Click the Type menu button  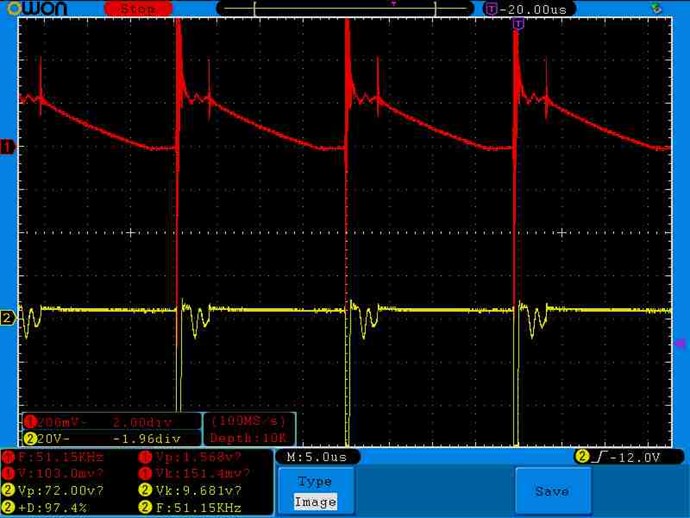tap(316, 481)
